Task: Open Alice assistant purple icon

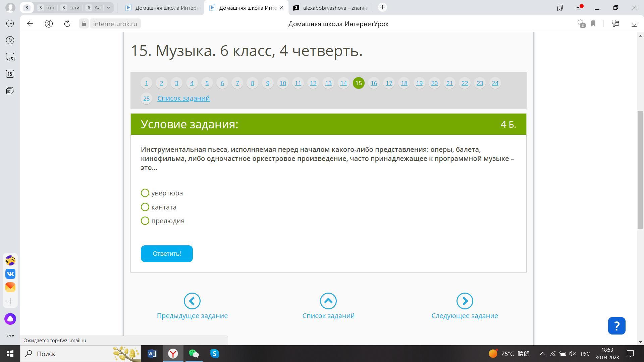Action: click(x=10, y=319)
